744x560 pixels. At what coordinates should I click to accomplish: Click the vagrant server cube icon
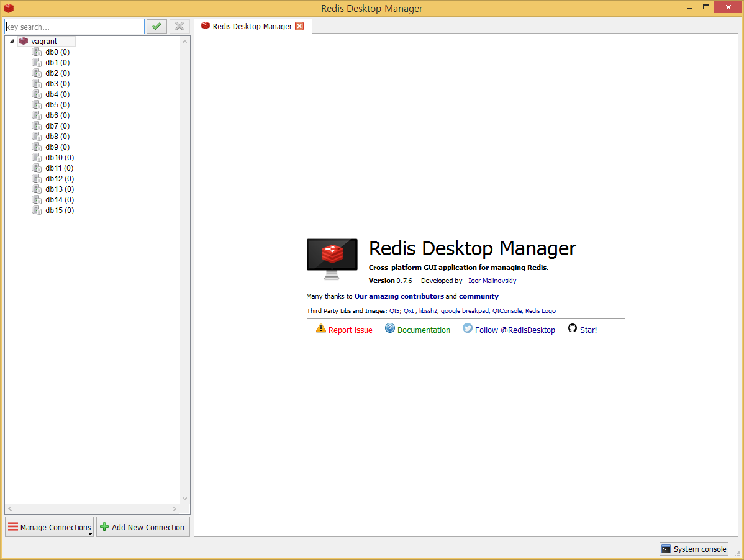(x=24, y=41)
